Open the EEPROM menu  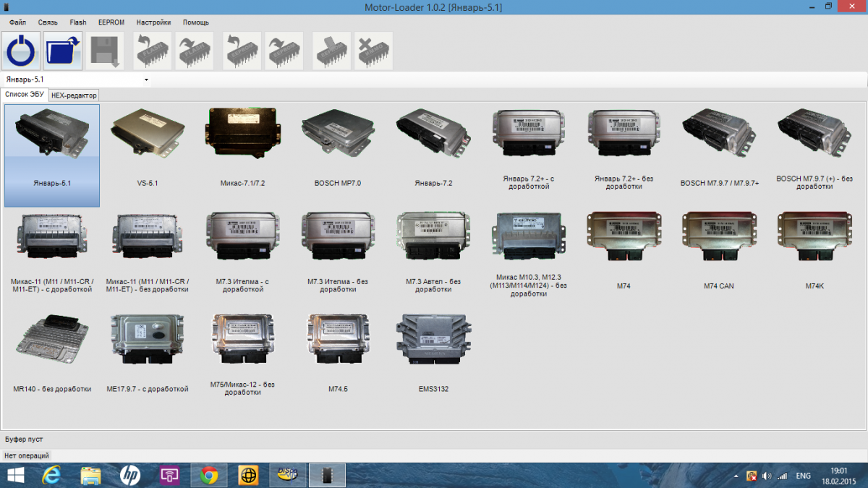(x=111, y=22)
